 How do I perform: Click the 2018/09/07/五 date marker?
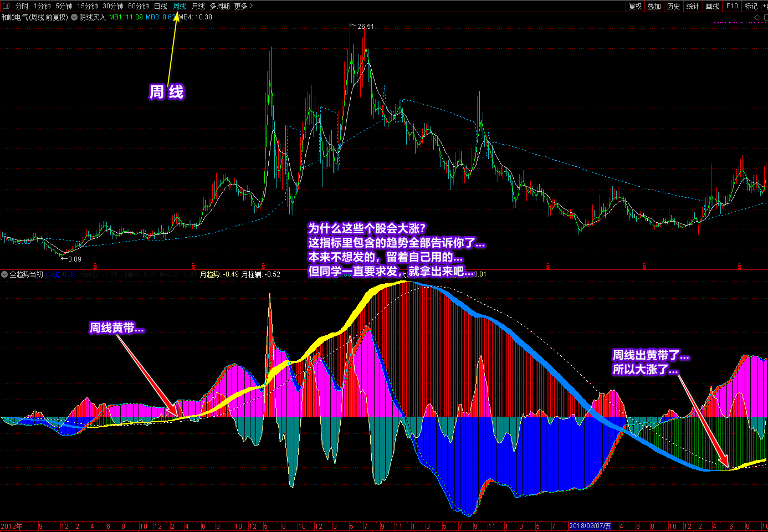pos(591,526)
